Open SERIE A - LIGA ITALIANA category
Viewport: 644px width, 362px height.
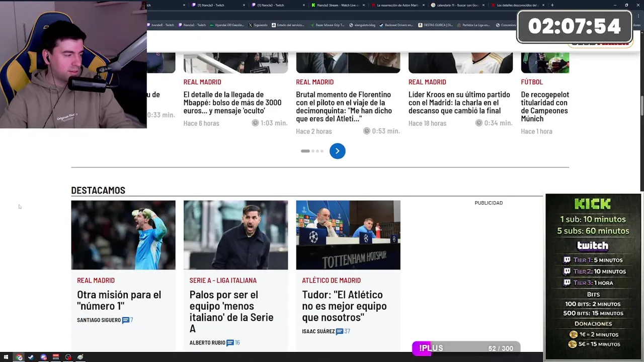pos(223,281)
